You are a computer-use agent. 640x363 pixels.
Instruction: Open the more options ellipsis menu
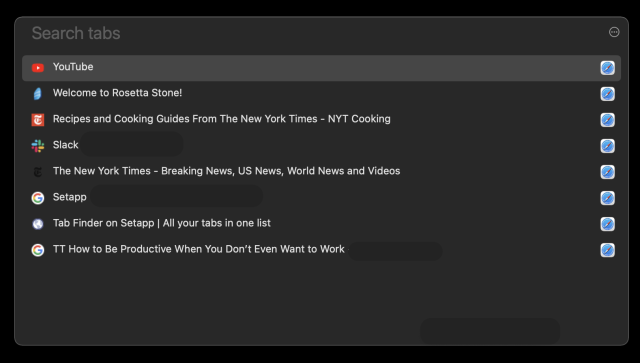[x=614, y=32]
